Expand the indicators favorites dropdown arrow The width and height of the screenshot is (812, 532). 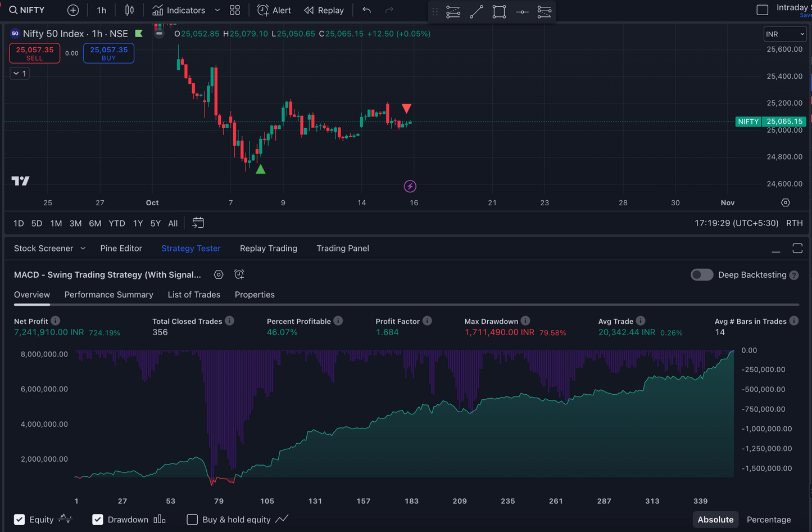click(217, 10)
